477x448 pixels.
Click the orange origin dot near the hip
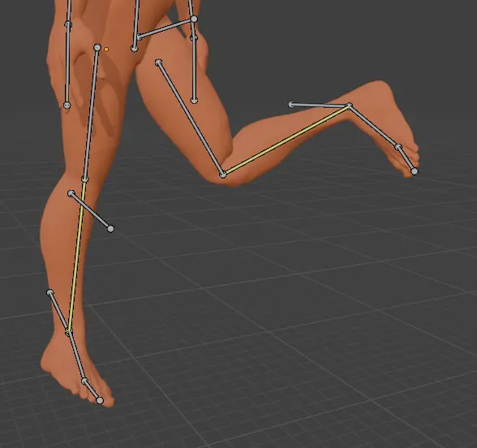click(106, 50)
